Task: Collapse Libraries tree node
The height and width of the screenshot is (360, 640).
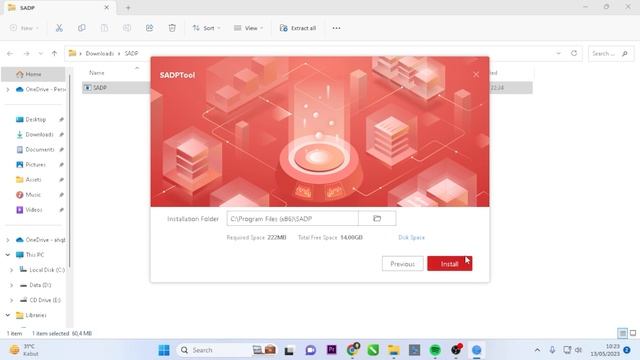Action: click(x=8, y=315)
